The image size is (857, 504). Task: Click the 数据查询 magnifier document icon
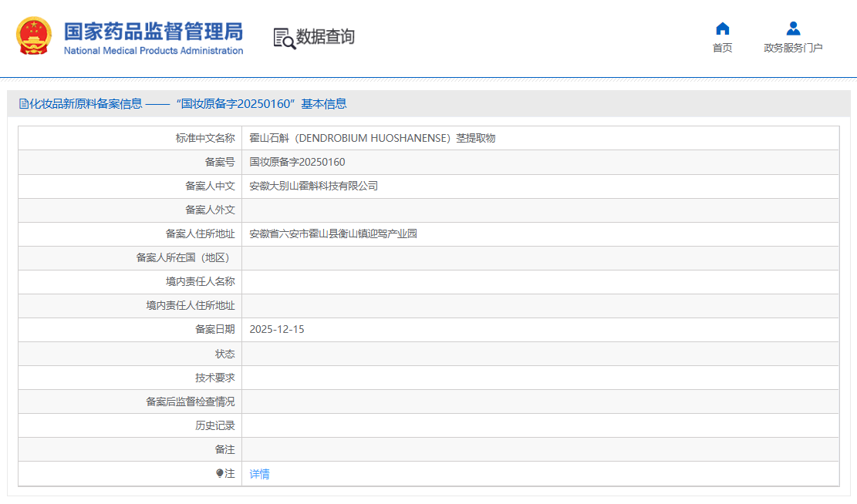click(284, 38)
